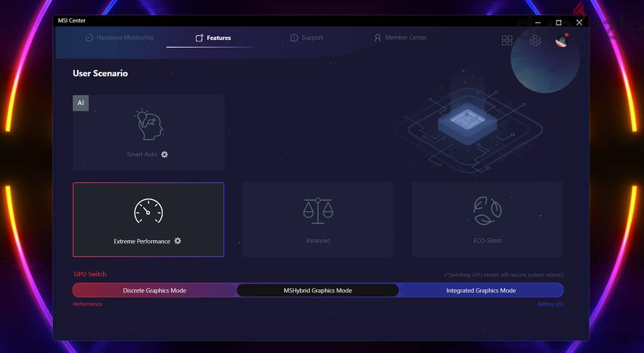Click the apps grid icon
644x353 pixels.
tap(507, 40)
